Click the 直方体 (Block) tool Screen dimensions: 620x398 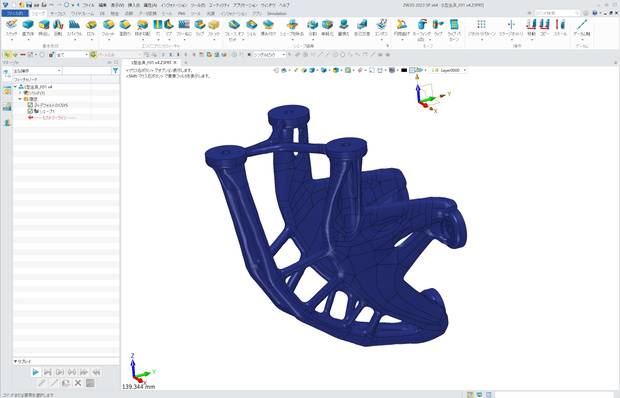tap(28, 28)
